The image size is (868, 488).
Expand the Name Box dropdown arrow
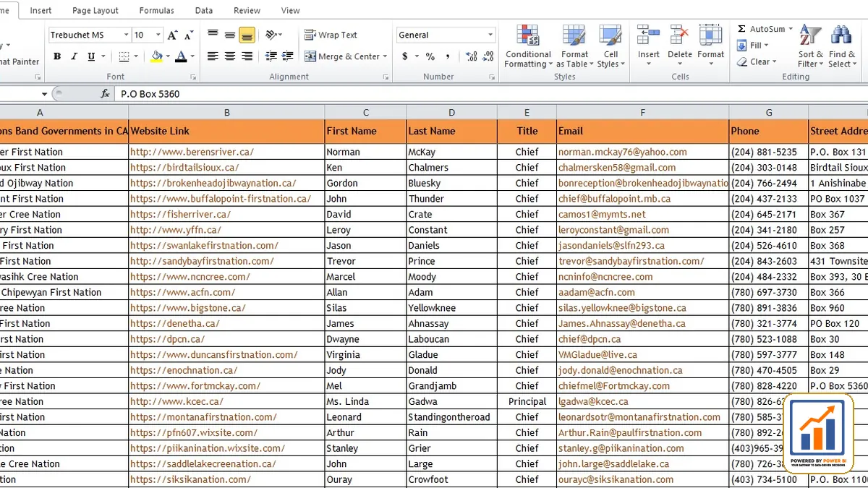click(x=44, y=94)
